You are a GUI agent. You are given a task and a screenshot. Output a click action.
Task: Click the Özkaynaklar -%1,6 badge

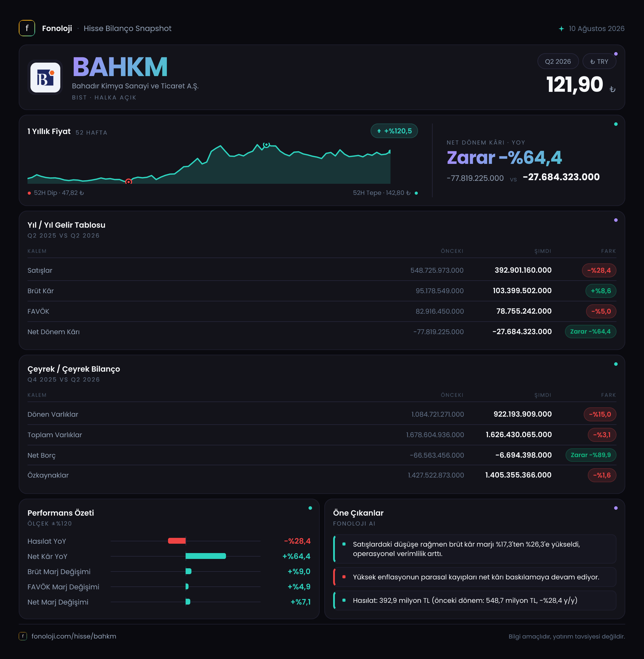coord(602,475)
